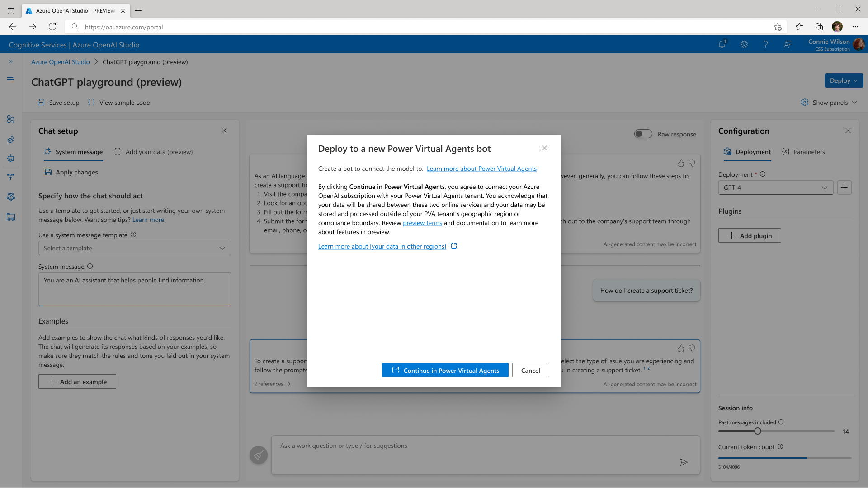Image resolution: width=868 pixels, height=488 pixels.
Task: Click the System message text box
Action: 135,289
